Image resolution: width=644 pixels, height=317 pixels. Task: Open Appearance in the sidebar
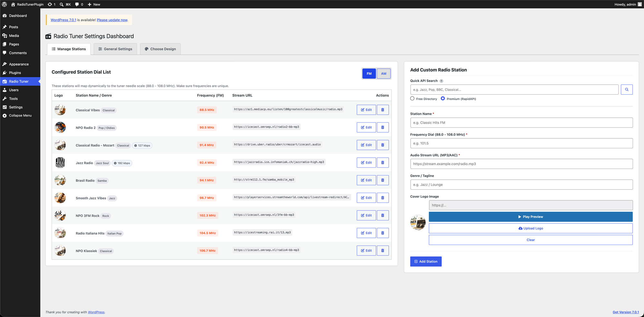coord(20,64)
